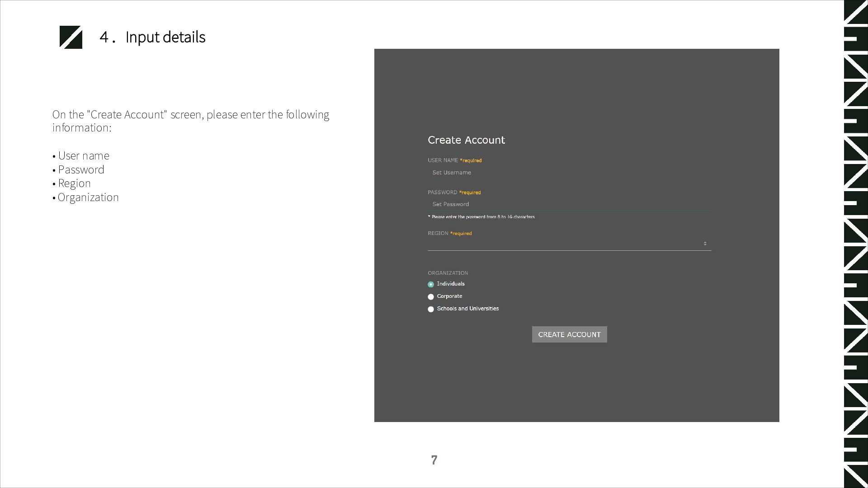Focus the Set Password input field
Image resolution: width=868 pixels, height=488 pixels.
coord(569,204)
